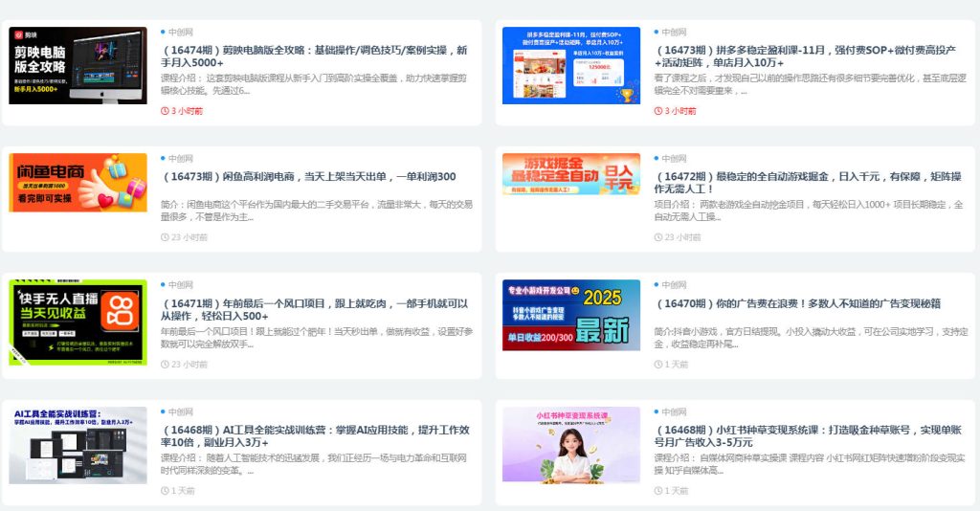The width and height of the screenshot is (980, 511).
Task: Open article (16470期) 你的广告费在浪费 title
Action: (797, 303)
